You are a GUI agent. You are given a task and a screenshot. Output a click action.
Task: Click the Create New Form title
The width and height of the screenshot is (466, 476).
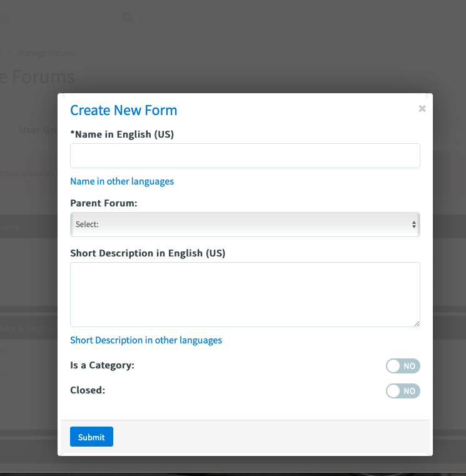click(x=124, y=110)
